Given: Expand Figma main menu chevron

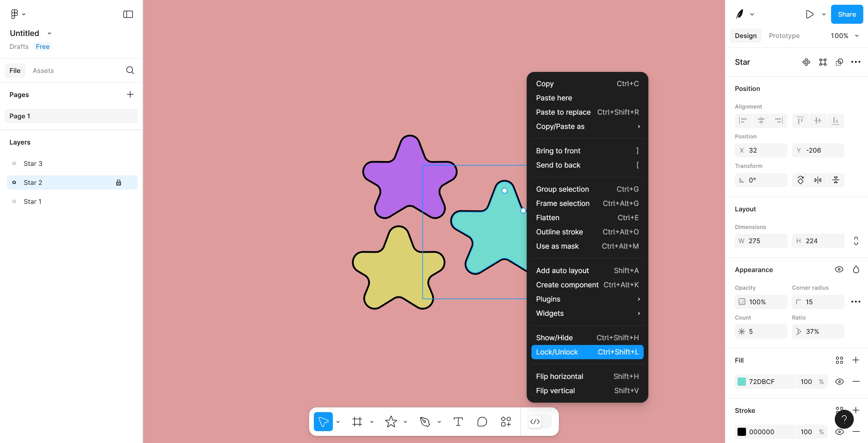Looking at the screenshot, I should [24, 14].
